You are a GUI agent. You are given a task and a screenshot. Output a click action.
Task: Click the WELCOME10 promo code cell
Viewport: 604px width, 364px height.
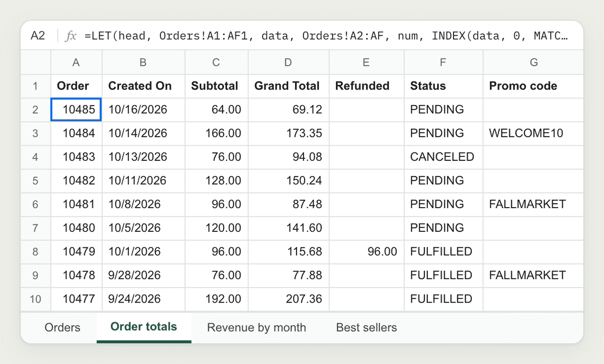[x=534, y=133]
